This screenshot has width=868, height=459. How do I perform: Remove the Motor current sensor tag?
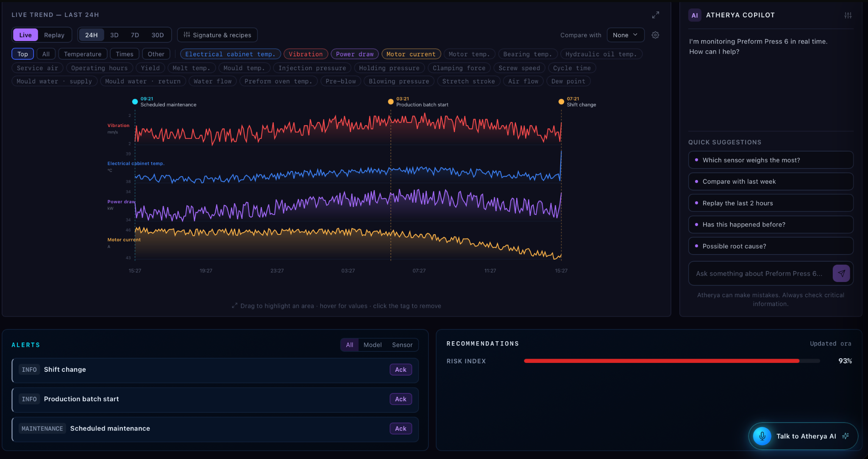(x=411, y=54)
